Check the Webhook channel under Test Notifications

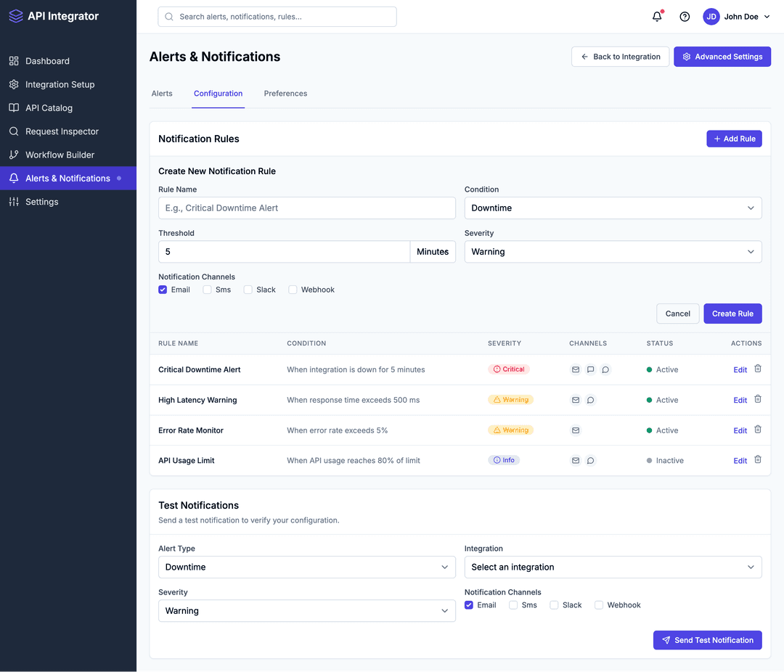pos(598,605)
